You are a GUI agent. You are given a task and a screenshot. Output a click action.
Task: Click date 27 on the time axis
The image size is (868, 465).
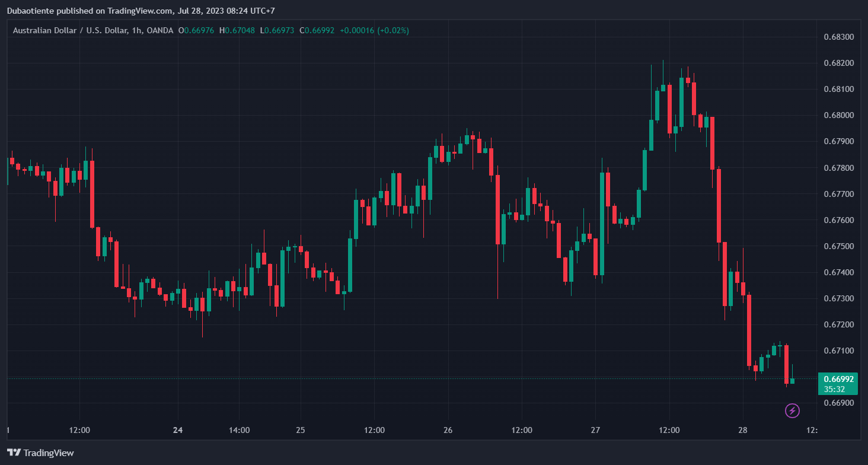[596, 430]
